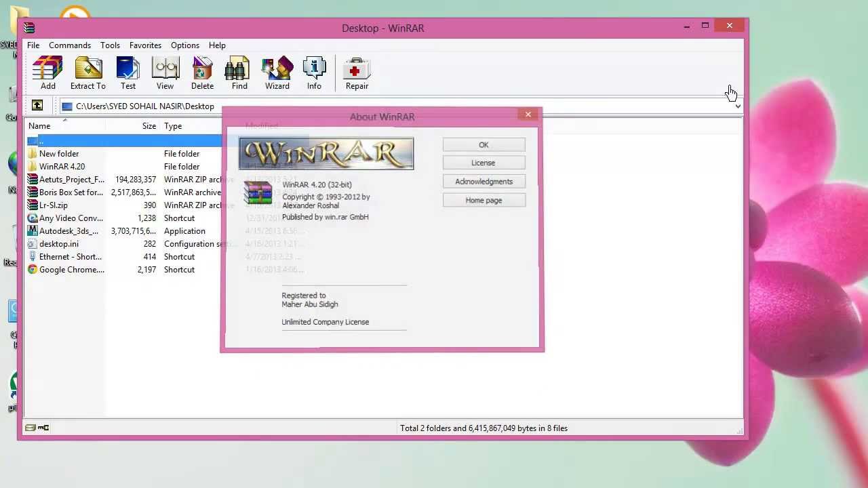Open the Favorites menu
The width and height of the screenshot is (868, 488).
click(x=145, y=45)
